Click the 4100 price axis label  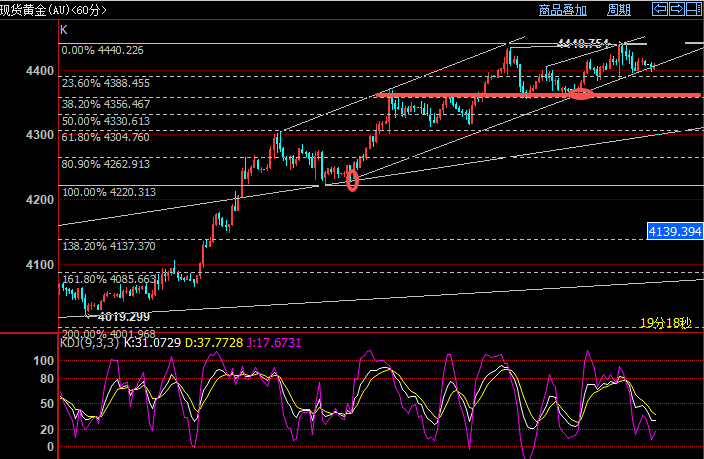coord(40,265)
